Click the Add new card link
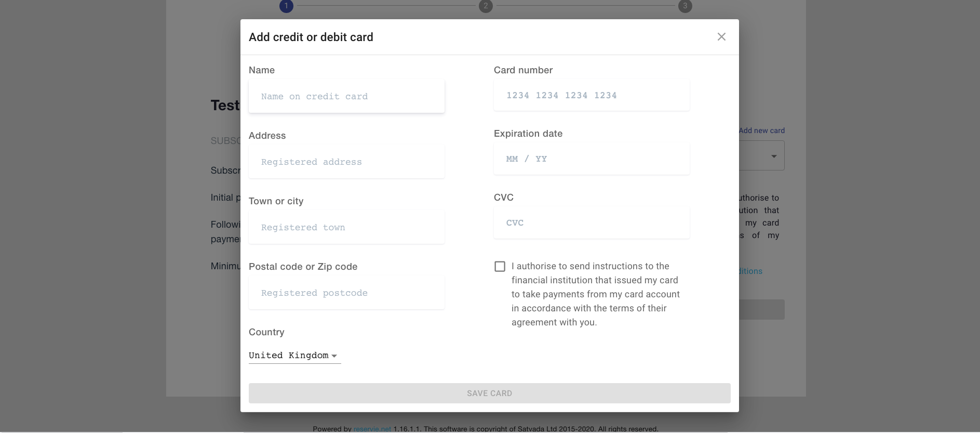Image resolution: width=980 pixels, height=433 pixels. [762, 130]
